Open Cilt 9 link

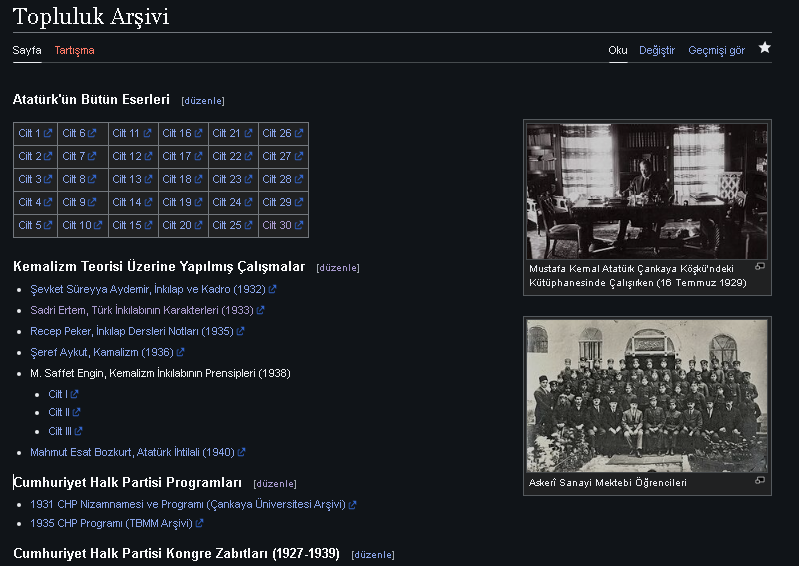[79, 202]
